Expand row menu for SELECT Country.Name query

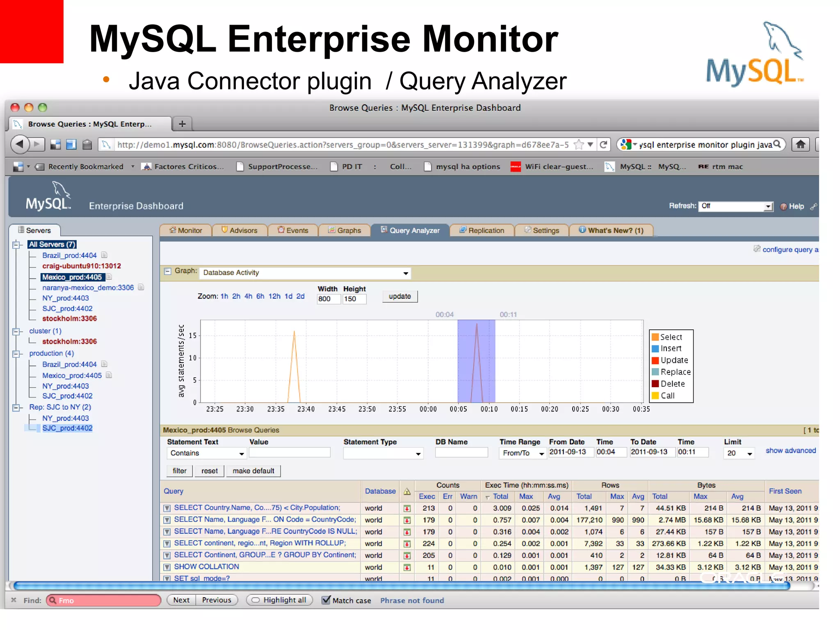(167, 508)
